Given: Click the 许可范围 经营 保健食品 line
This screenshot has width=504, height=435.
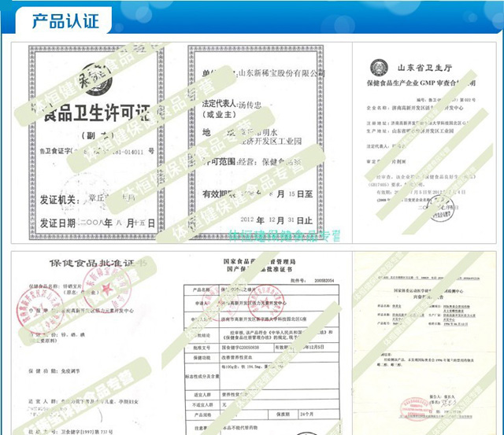Looking at the screenshot, I should tap(252, 161).
